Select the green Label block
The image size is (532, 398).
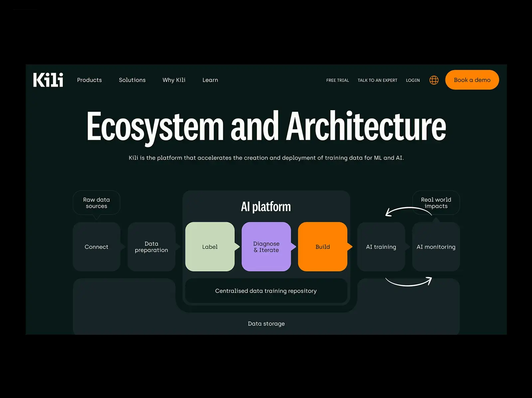[x=210, y=247]
